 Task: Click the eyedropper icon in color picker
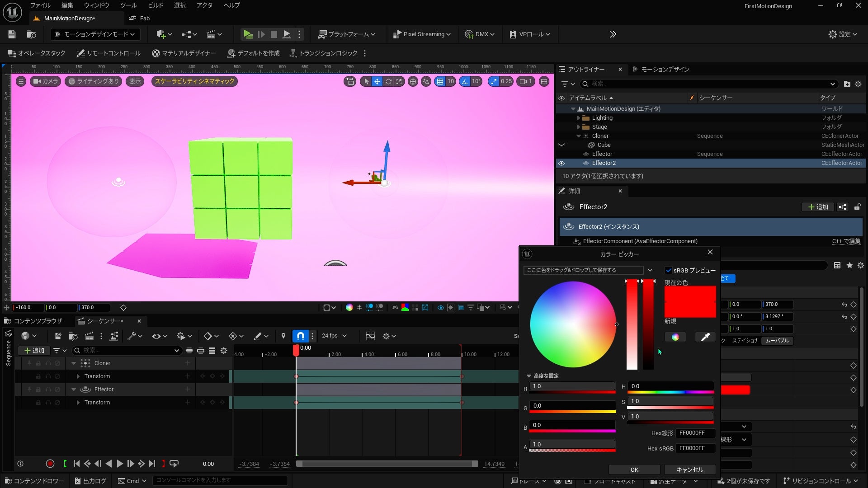(705, 337)
